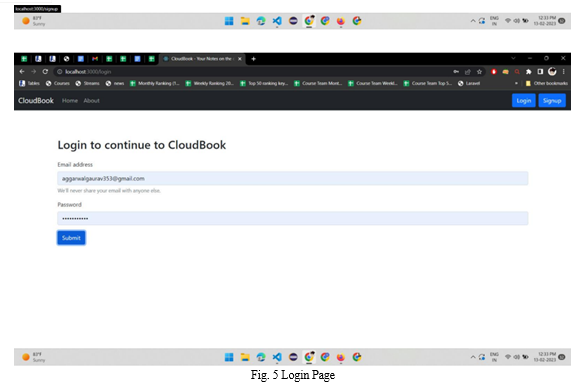Select the CloudBook - Your Notes tab
Screen dimensions: 588x388
pos(202,59)
